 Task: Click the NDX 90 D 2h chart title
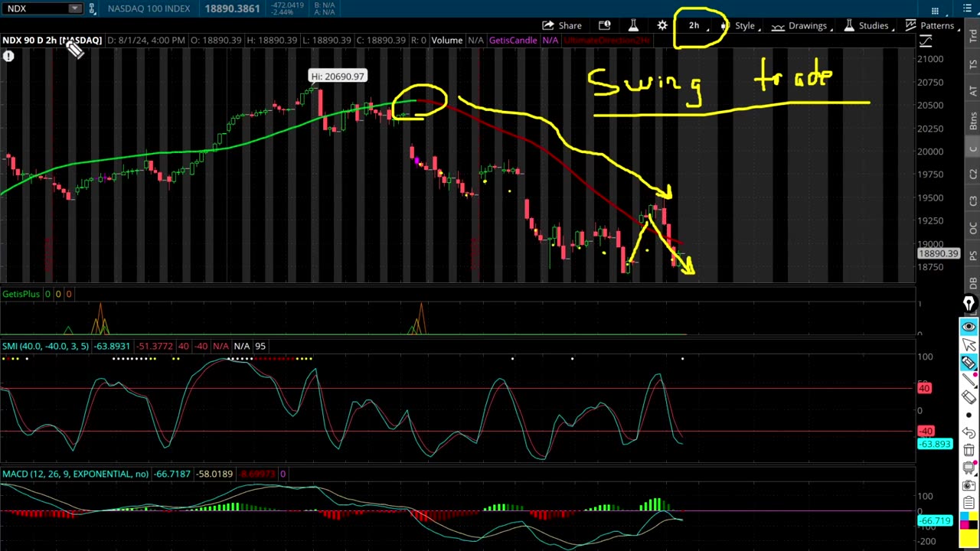tap(51, 40)
